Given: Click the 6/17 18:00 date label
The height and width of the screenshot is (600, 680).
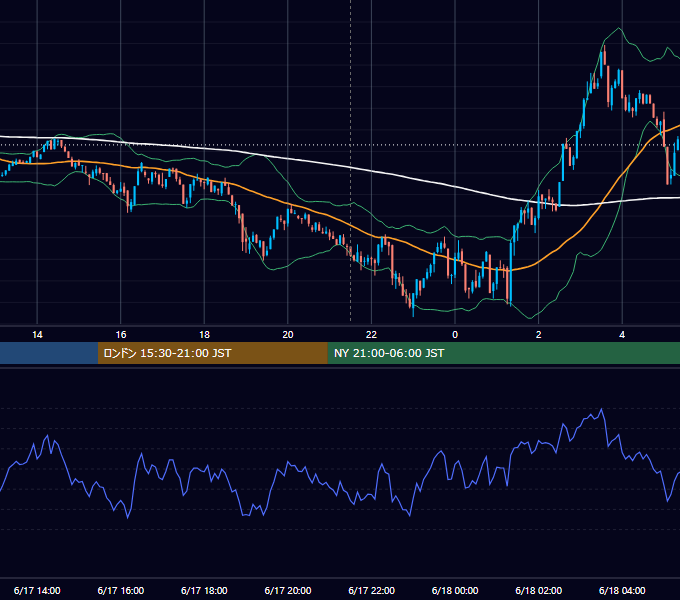Looking at the screenshot, I should click(x=204, y=590).
